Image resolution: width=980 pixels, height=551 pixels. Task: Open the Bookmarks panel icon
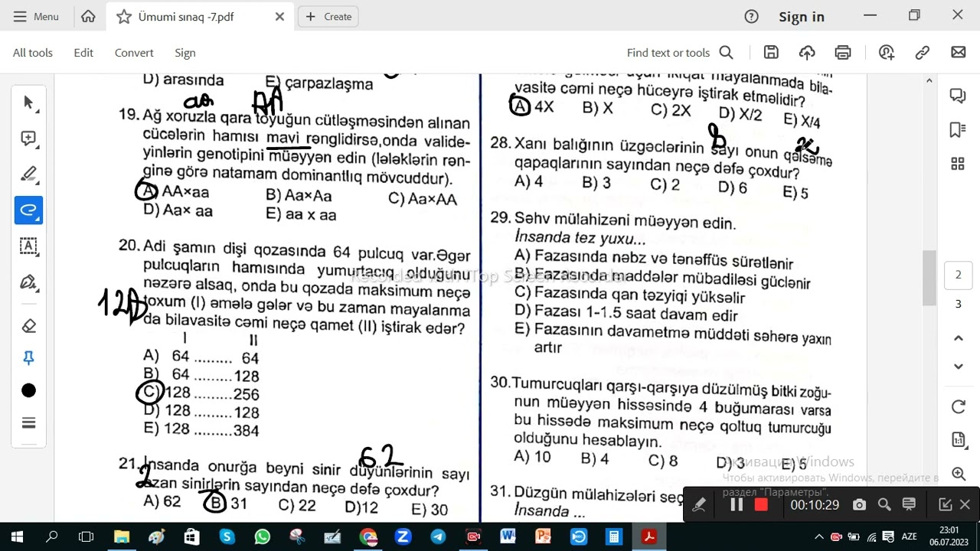958,129
